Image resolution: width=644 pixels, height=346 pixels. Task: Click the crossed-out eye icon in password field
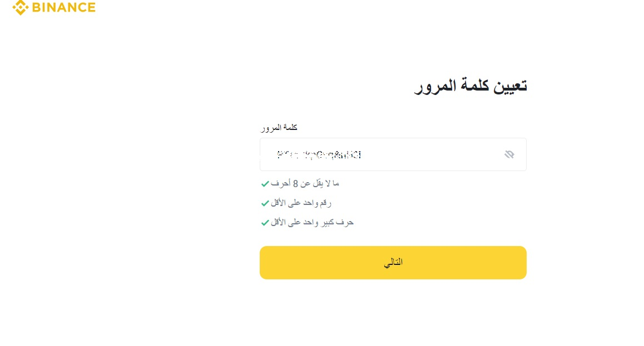point(509,154)
